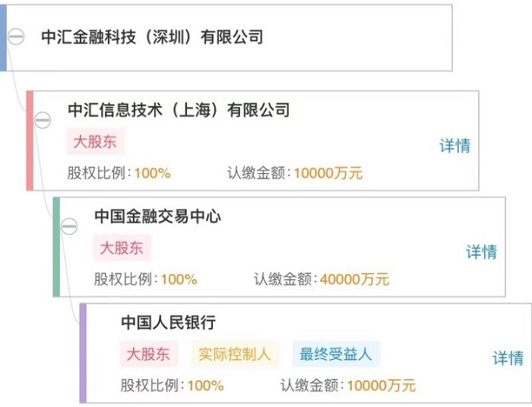The height and width of the screenshot is (407, 532).
Task: Click the green color bar of 中国金融交易中心 card
Action: point(56,247)
